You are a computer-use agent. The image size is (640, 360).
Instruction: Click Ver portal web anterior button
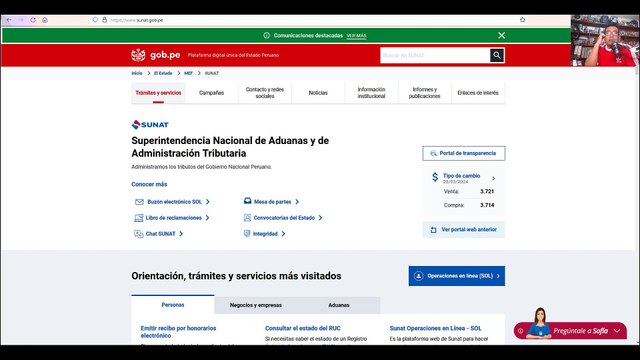point(464,229)
